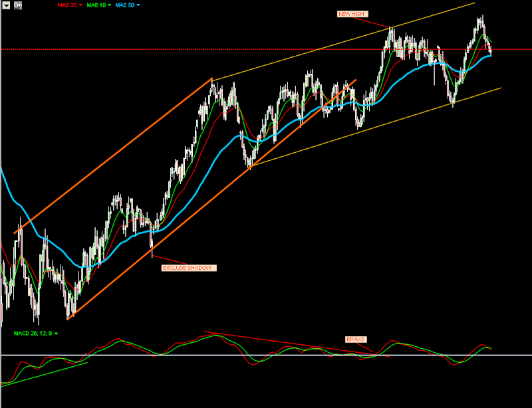
Task: Open the chart menu dropdown arrow button
Action: 6,5
